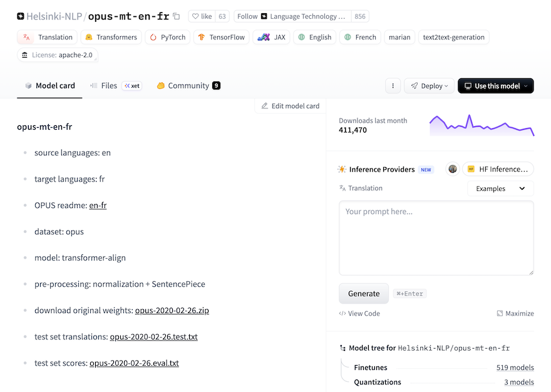Open the more options kebab menu
Image resolution: width=551 pixels, height=392 pixels.
(x=393, y=85)
